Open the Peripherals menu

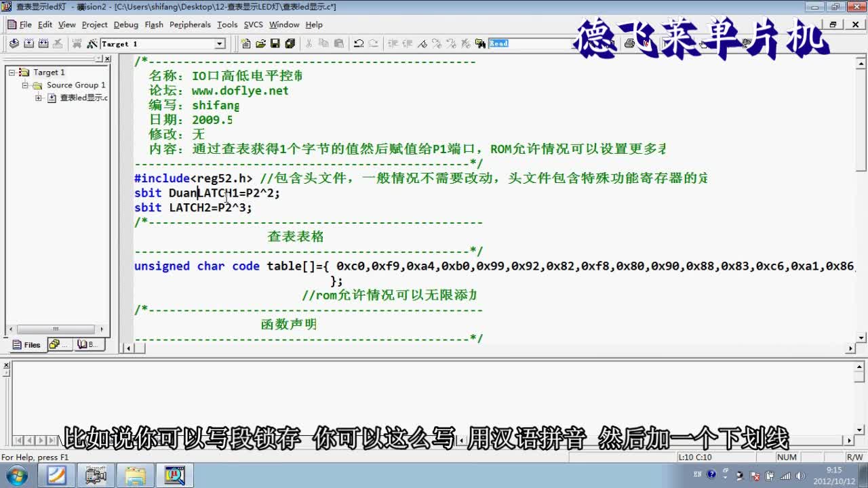click(x=190, y=24)
